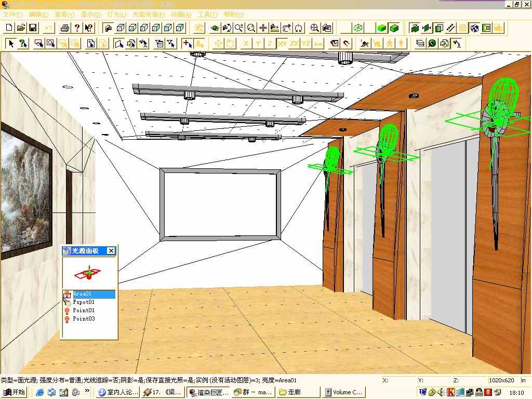Click the blue globe toggle in shading toolbar
The image size is (532, 399).
[474, 28]
